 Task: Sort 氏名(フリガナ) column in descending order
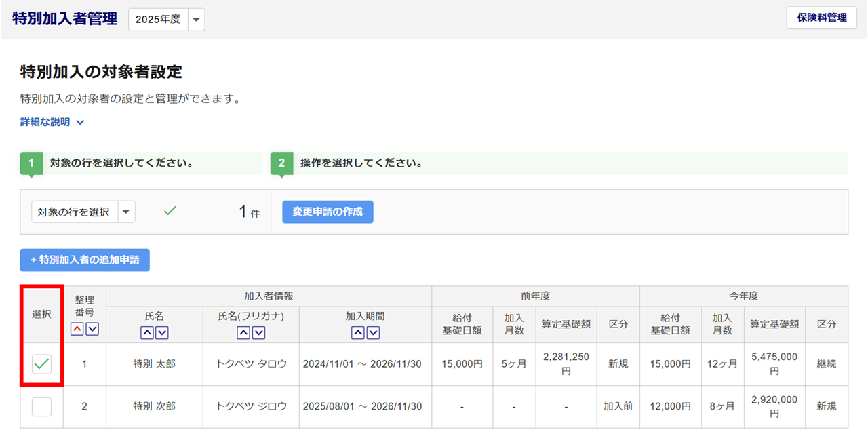(258, 332)
